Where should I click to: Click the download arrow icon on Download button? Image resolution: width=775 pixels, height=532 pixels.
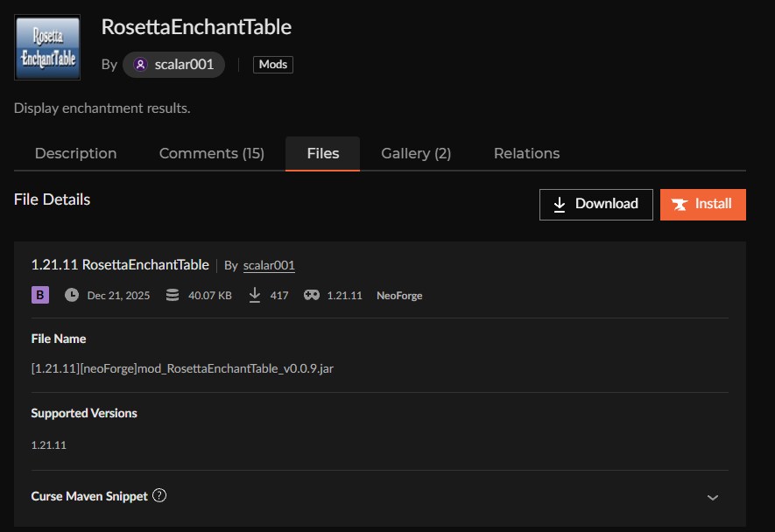pos(560,204)
